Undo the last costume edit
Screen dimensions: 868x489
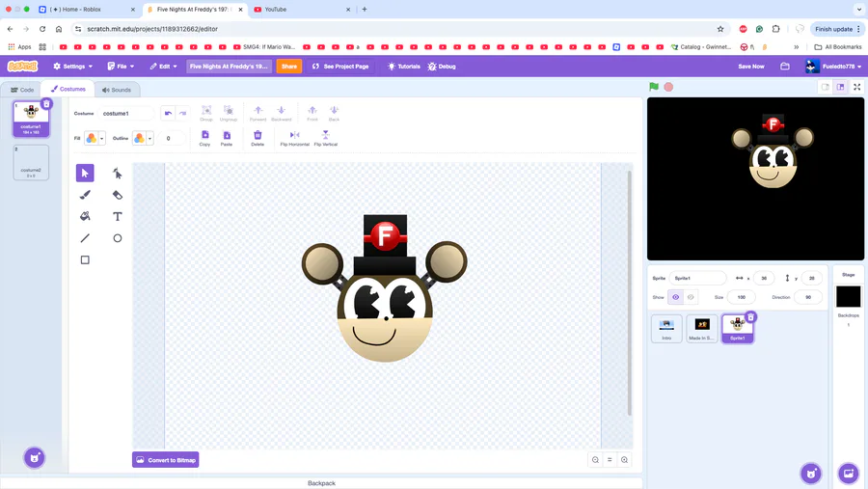click(x=168, y=113)
